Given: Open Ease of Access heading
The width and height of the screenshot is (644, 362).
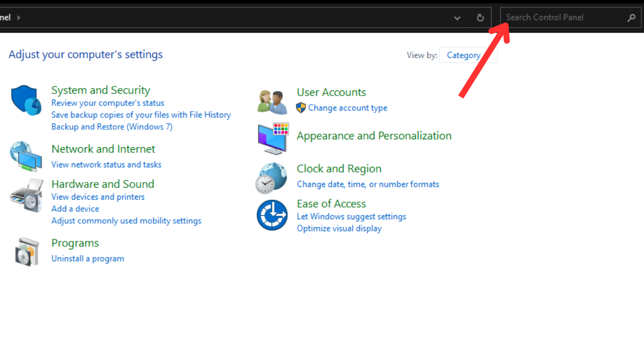Looking at the screenshot, I should tap(331, 204).
